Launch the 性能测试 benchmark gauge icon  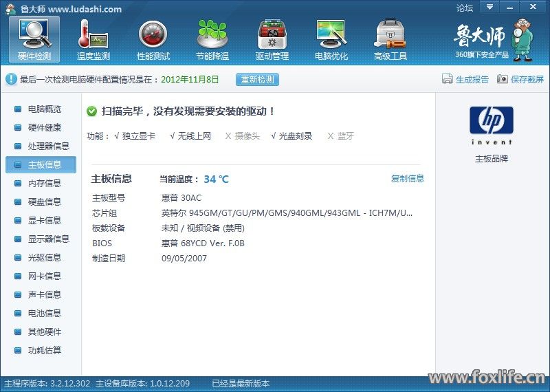[153, 39]
